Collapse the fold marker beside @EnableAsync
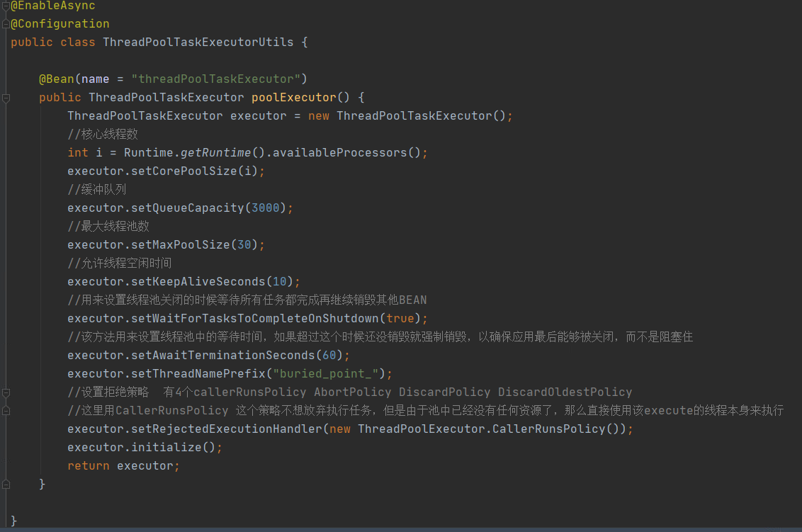Viewport: 802px width, 532px height. (x=6, y=6)
